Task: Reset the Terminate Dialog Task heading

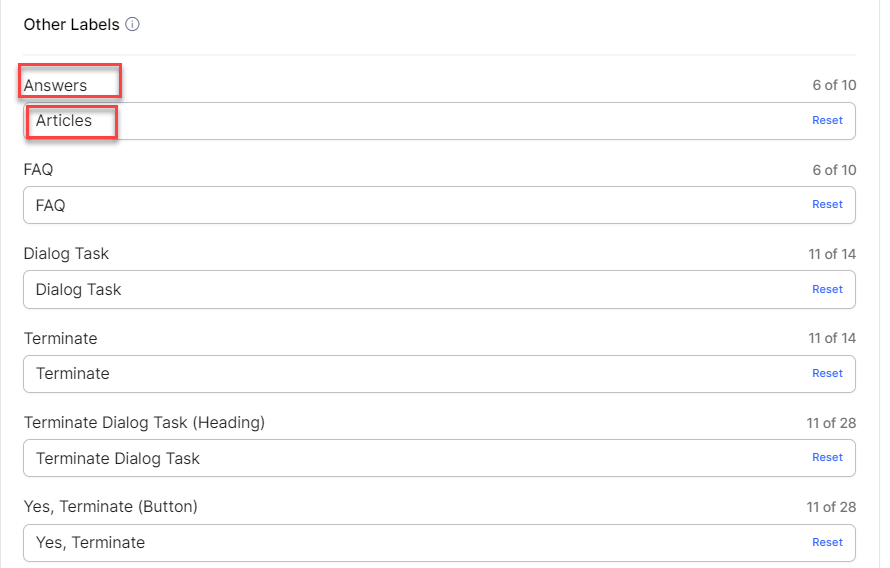Action: [x=827, y=457]
